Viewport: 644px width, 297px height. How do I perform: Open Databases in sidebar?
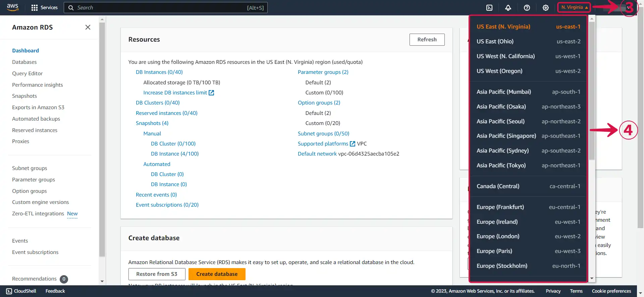pos(24,62)
